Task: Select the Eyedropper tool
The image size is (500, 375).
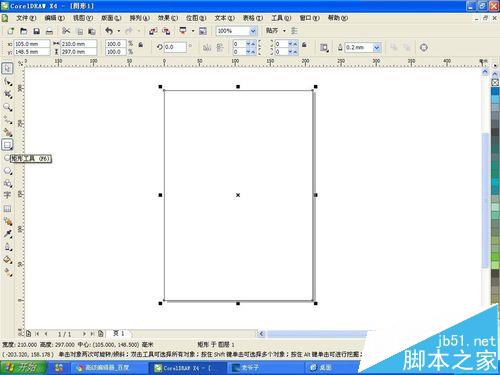Action: [x=8, y=234]
